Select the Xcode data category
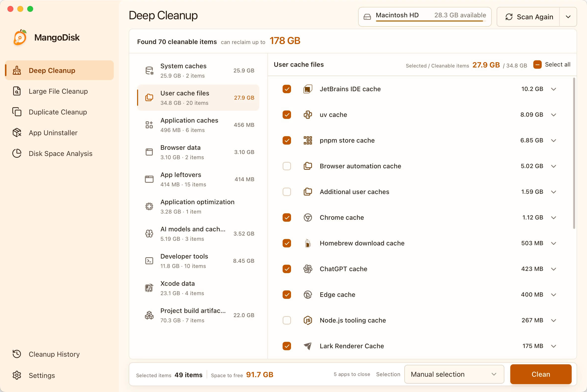Viewport: 587px width, 392px height. [x=198, y=288]
